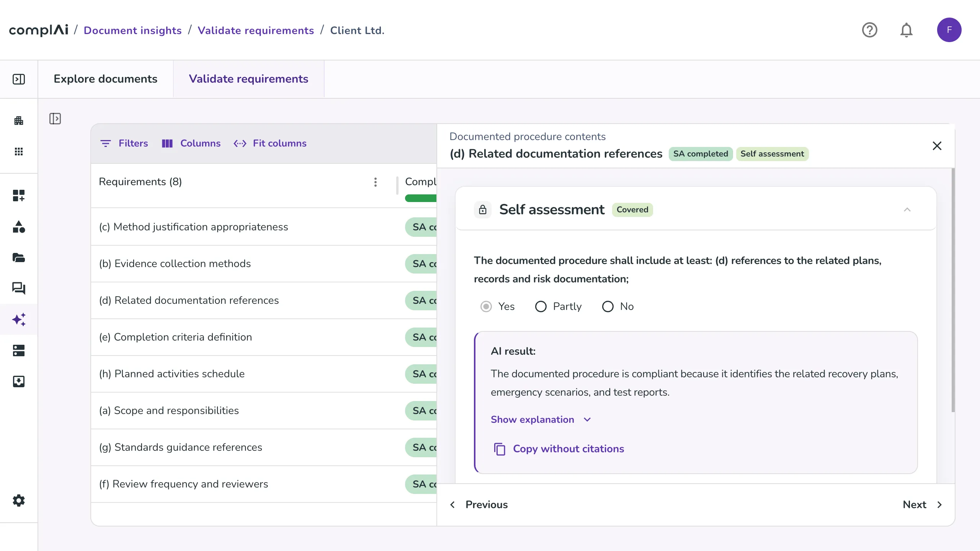Open the apps grid icon in sidebar
The width and height of the screenshot is (980, 551).
[x=19, y=152]
